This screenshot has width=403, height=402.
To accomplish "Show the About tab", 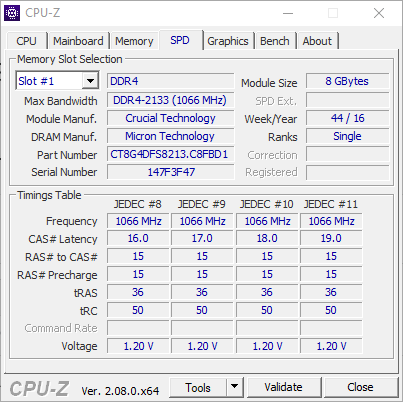I will tap(317, 41).
